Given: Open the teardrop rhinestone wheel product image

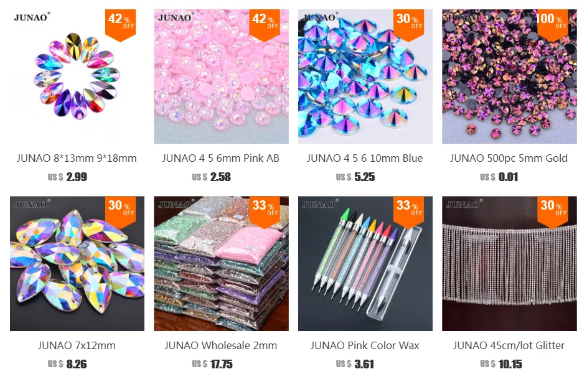Looking at the screenshot, I should pyautogui.click(x=77, y=77).
